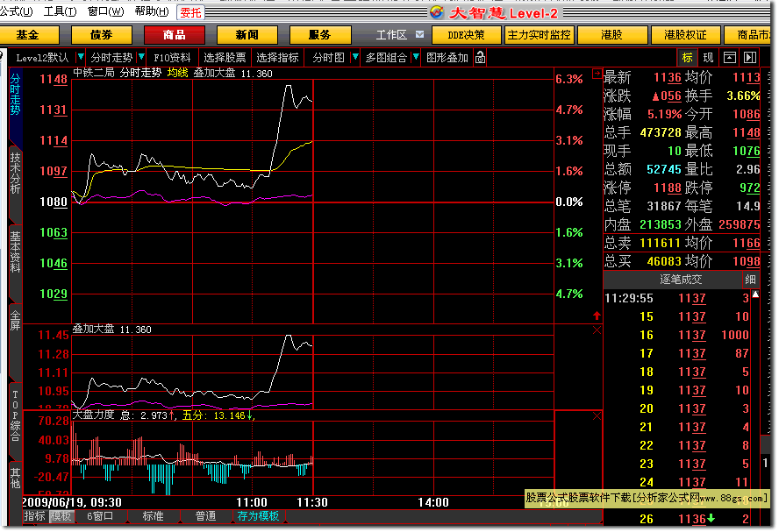Close the 叠加大盘 sub-chart with its X

pos(597,330)
